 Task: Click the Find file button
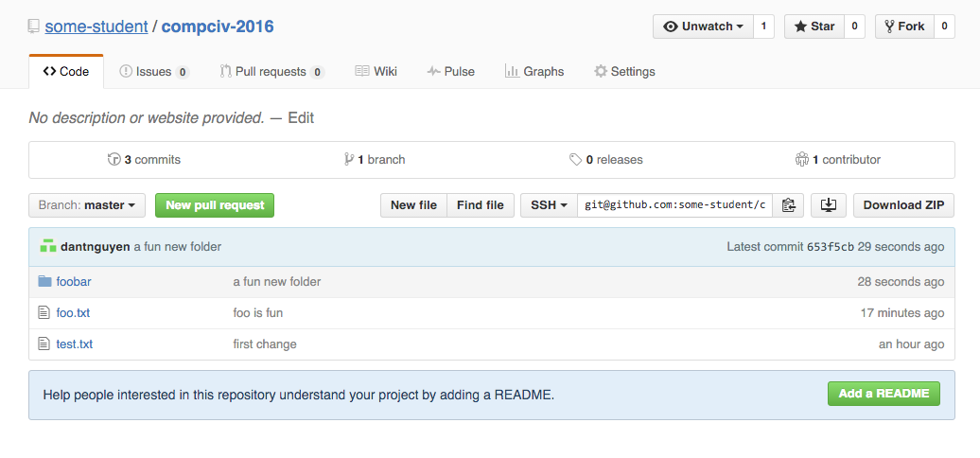pos(480,205)
